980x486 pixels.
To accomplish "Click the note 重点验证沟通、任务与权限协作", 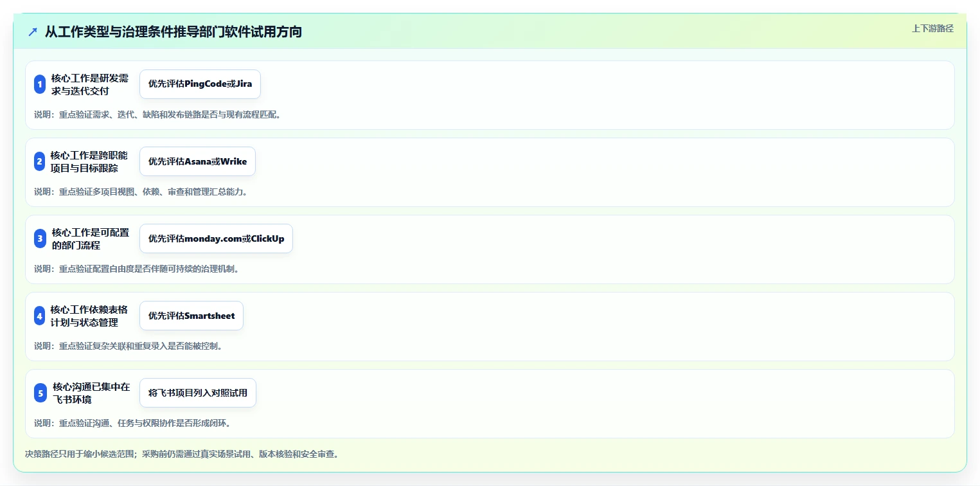I will [132, 423].
